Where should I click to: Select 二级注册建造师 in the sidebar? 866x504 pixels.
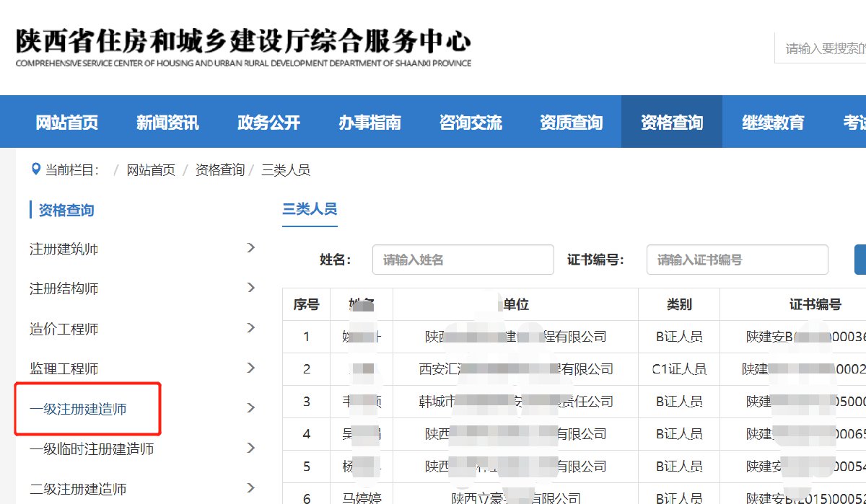78,489
